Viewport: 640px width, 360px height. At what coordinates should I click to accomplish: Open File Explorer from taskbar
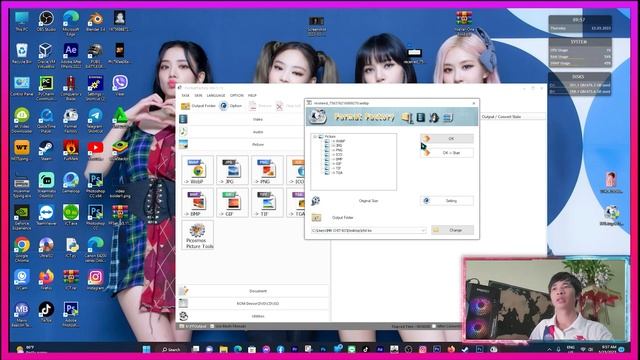pyautogui.click(x=223, y=349)
